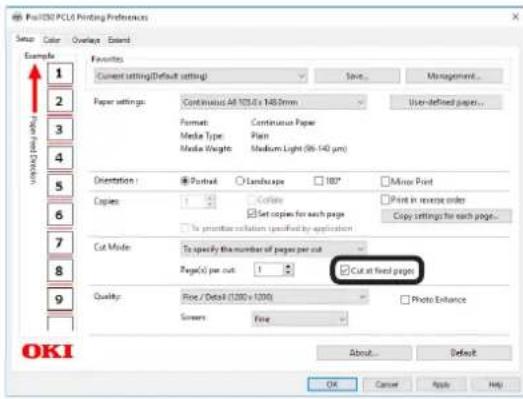Viewport: 523px width, 399px height.
Task: Click the Copies number field
Action: pyautogui.click(x=193, y=202)
